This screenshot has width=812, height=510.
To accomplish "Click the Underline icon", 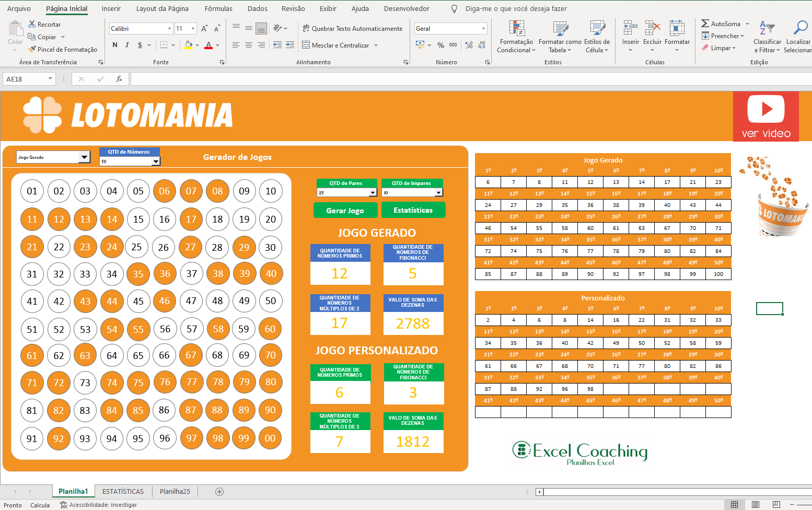I will (140, 45).
